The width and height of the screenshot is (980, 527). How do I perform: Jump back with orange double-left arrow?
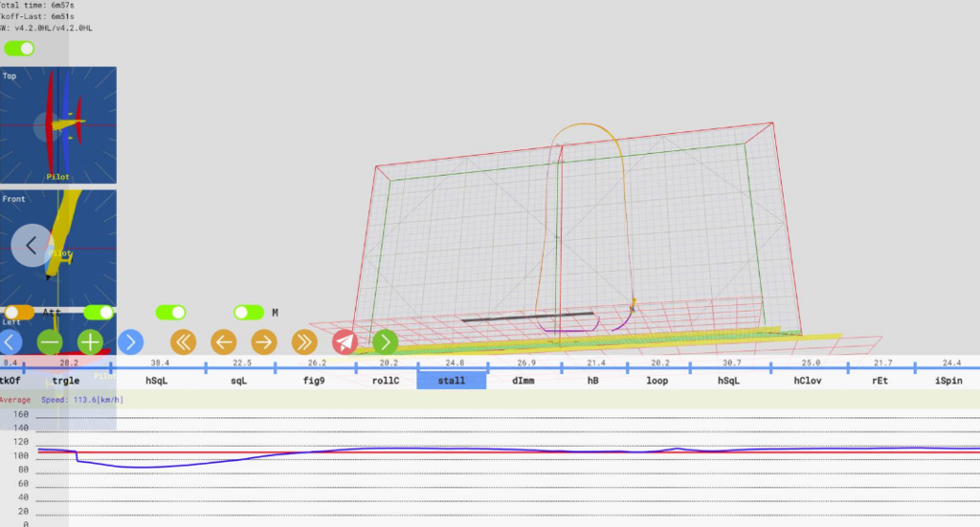point(183,342)
